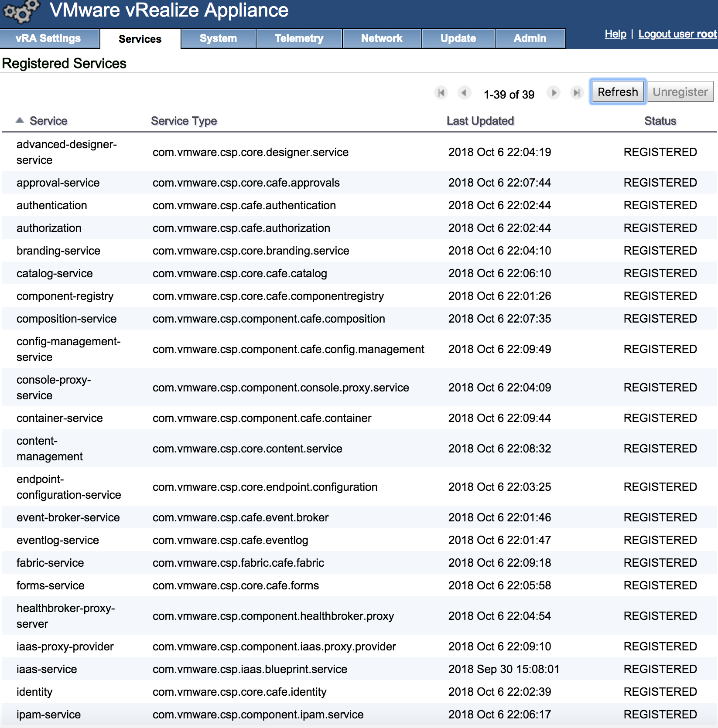718x728 pixels.
Task: Open the Admin tab
Action: pos(530,38)
